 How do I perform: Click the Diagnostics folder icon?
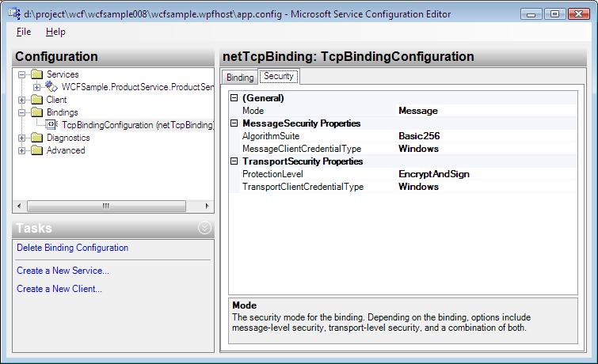37,138
